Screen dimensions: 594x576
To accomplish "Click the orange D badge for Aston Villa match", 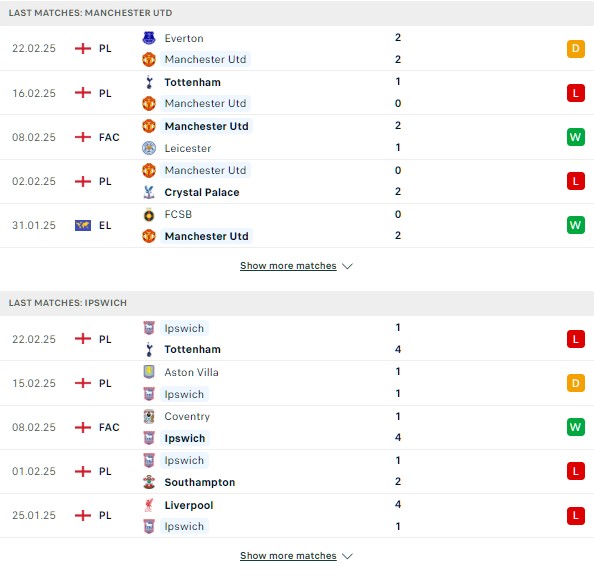I will (575, 383).
